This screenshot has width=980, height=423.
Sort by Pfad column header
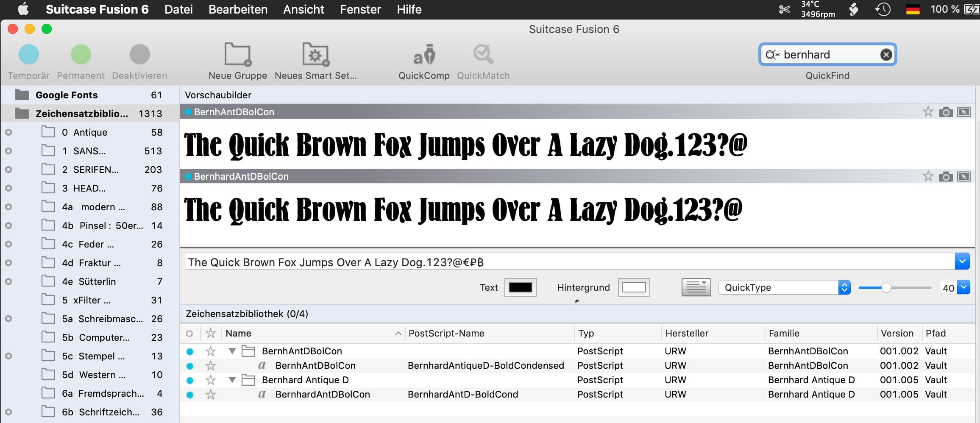(x=949, y=334)
